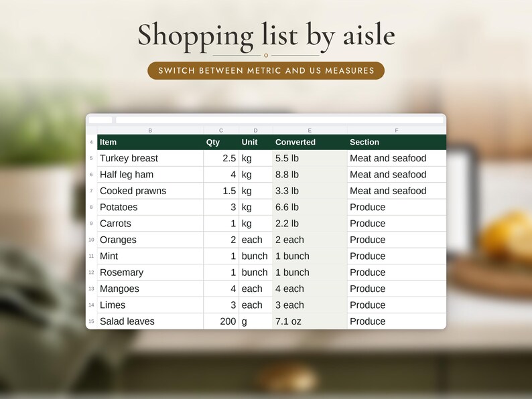Image resolution: width=532 pixels, height=399 pixels.
Task: Select the '4 each' converted cell
Action: pyautogui.click(x=310, y=289)
